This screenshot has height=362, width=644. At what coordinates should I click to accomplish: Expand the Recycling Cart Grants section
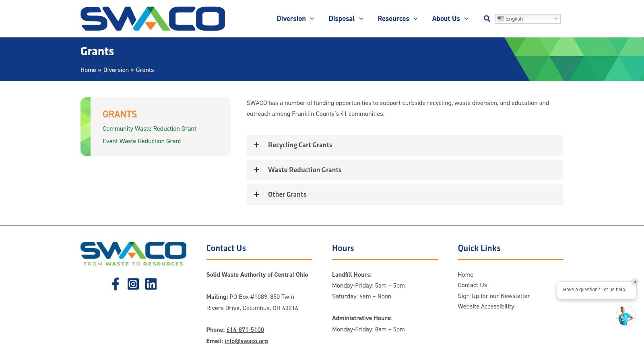pos(405,145)
